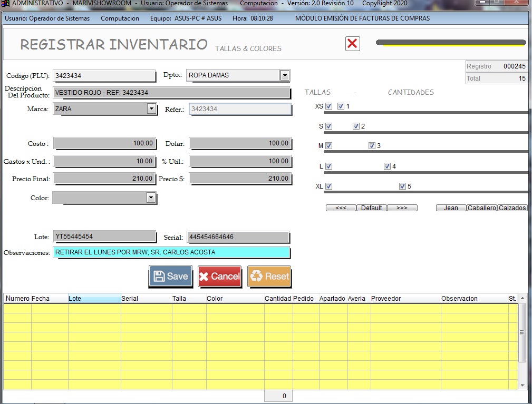This screenshot has width=532, height=404.
Task: Click the progress bar at top right
Action: pyautogui.click(x=451, y=43)
